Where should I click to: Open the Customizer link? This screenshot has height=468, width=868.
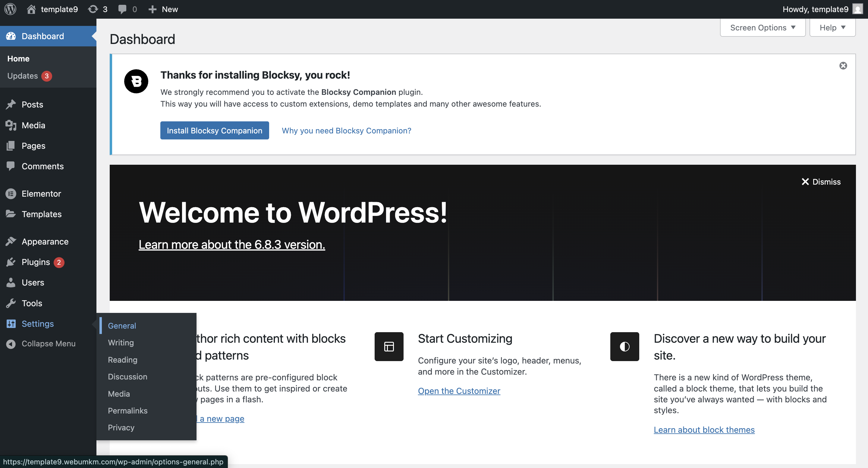pyautogui.click(x=459, y=391)
